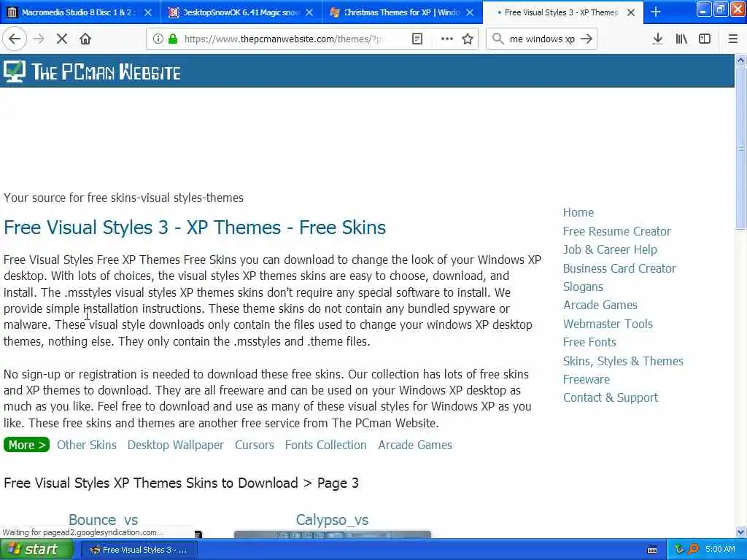747x560 pixels.
Task: Submit search with the arrow button
Action: [x=587, y=39]
